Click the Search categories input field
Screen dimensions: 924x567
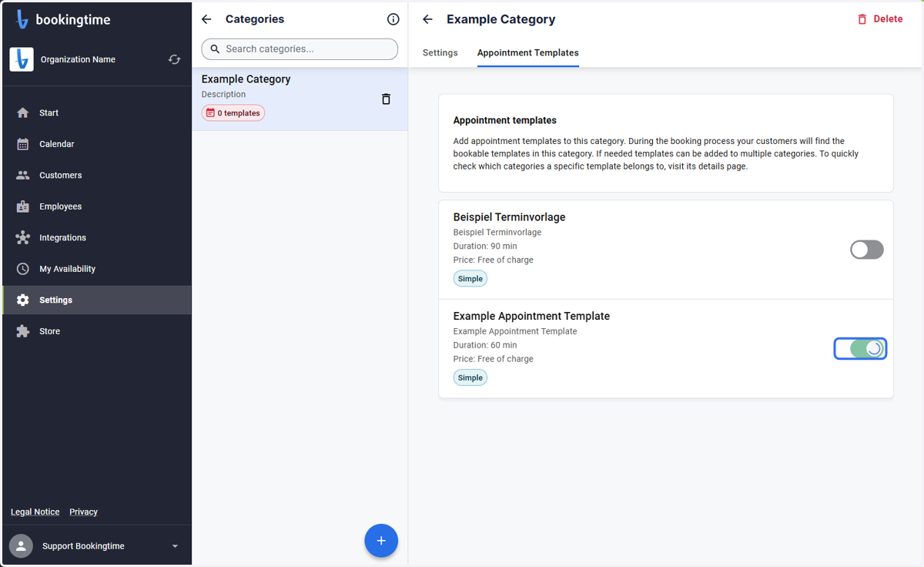tap(300, 49)
